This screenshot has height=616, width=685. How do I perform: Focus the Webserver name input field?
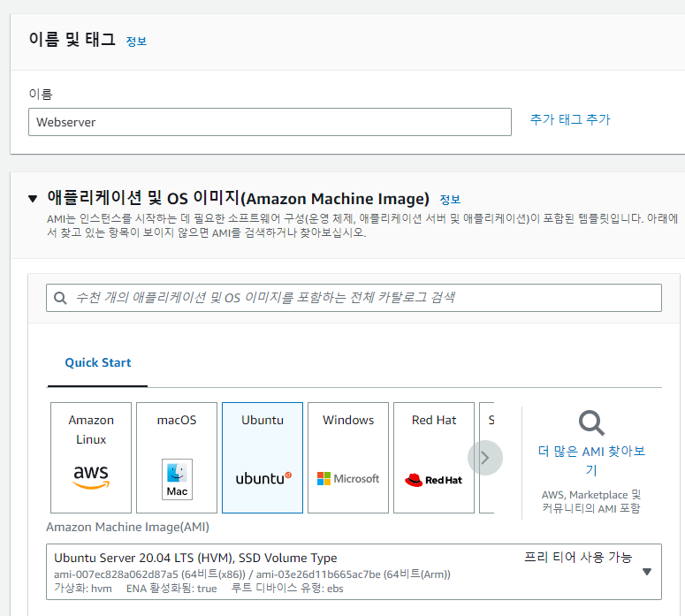pyautogui.click(x=270, y=122)
